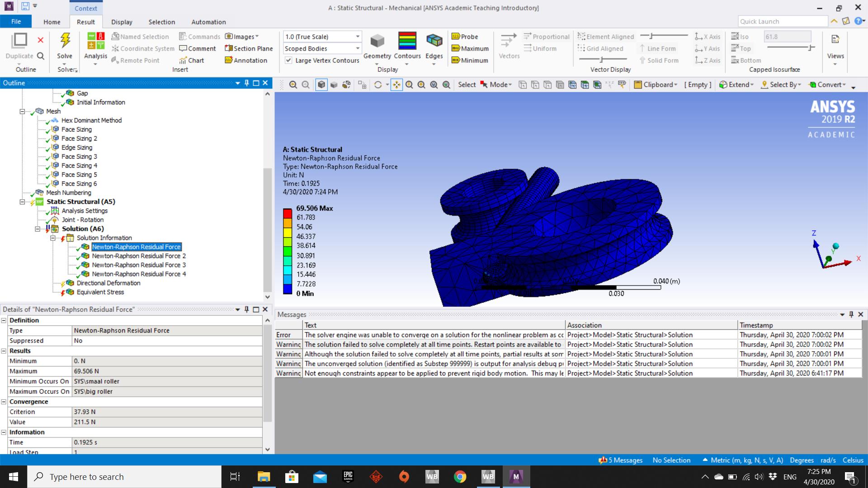The height and width of the screenshot is (488, 868).
Task: Show the Minimum value label
Action: [x=470, y=60]
